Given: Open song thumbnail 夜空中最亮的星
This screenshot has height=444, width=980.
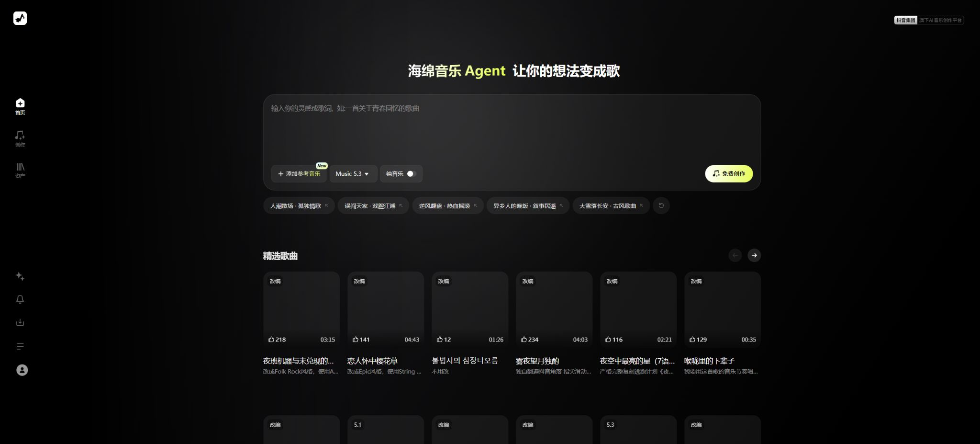Looking at the screenshot, I should [638, 309].
